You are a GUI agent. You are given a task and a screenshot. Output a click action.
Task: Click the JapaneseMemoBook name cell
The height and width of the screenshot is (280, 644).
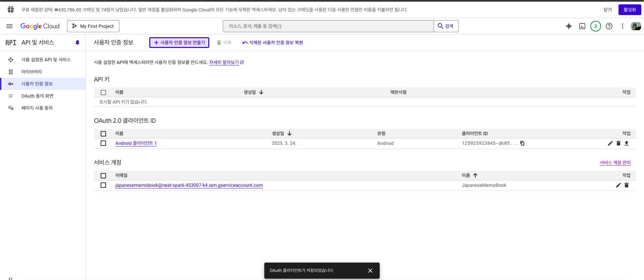point(484,185)
